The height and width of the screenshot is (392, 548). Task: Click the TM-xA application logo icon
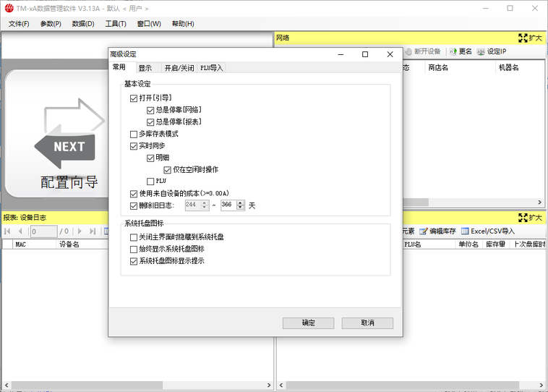[9, 8]
